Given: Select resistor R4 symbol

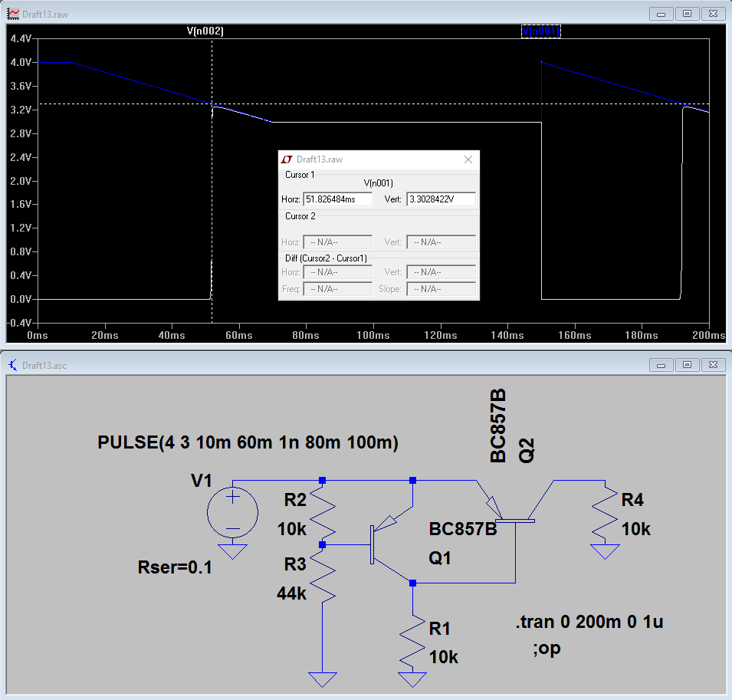Looking at the screenshot, I should (605, 512).
